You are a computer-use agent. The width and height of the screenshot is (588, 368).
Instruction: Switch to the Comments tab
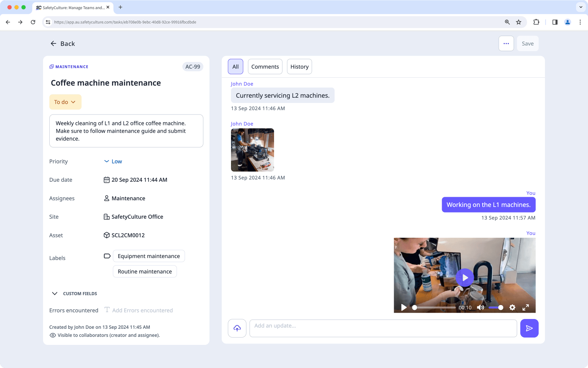[x=265, y=67]
